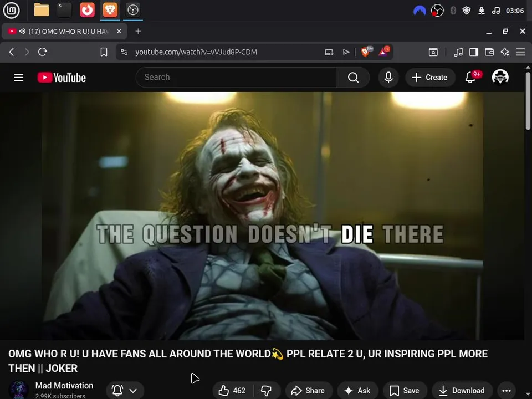532x399 pixels.
Task: Open the sound music note tray
Action: [495, 11]
